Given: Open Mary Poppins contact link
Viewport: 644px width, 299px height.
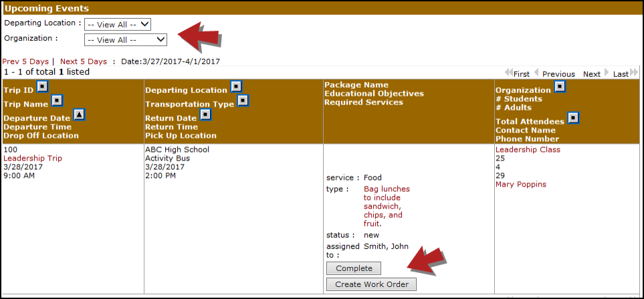Looking at the screenshot, I should tap(521, 185).
